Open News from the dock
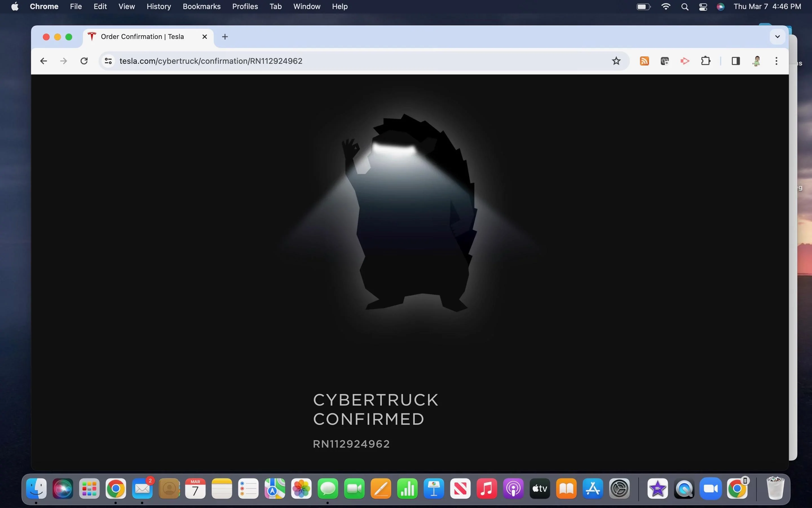This screenshot has height=508, width=812. [460, 488]
